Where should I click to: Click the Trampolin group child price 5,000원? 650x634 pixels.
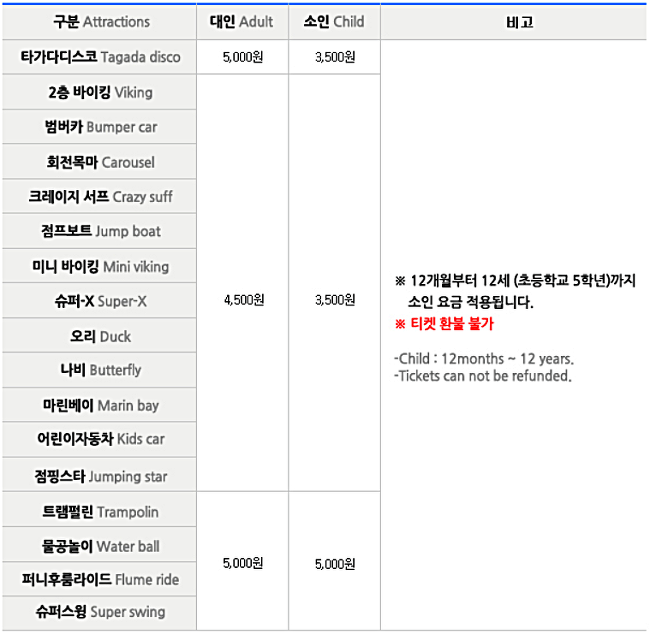(335, 564)
